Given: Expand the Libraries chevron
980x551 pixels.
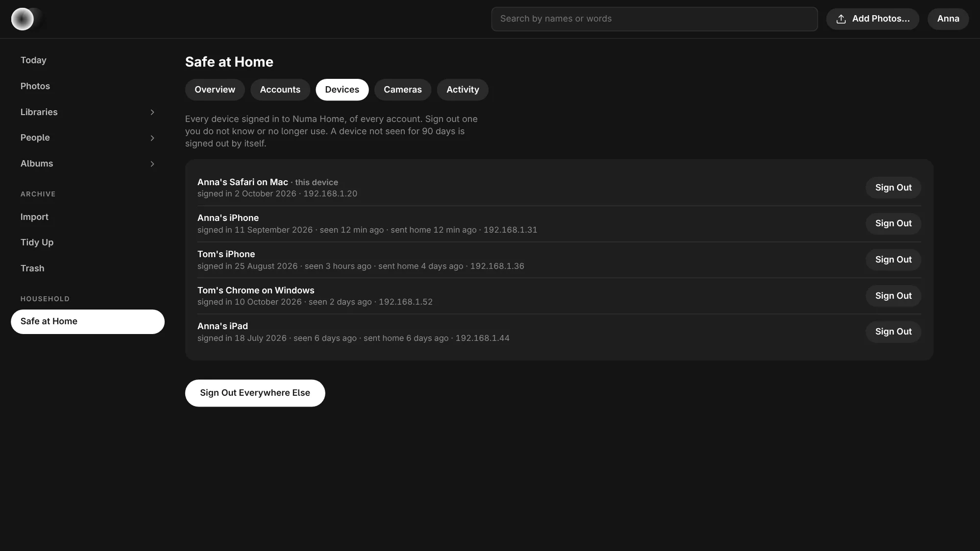Looking at the screenshot, I should [x=152, y=112].
